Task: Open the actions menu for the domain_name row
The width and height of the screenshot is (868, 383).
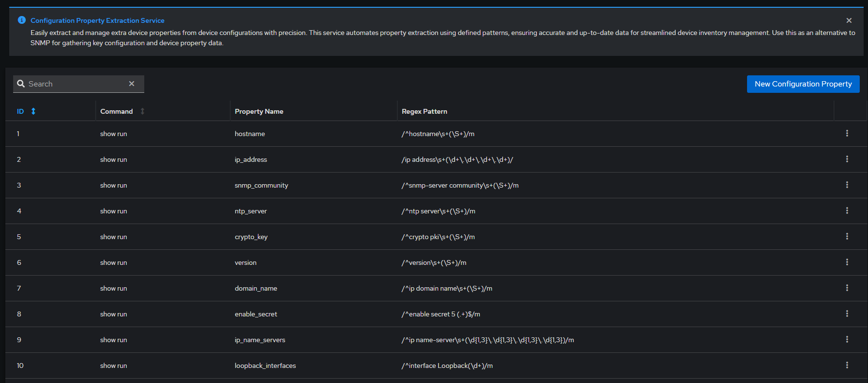Action: coord(847,288)
